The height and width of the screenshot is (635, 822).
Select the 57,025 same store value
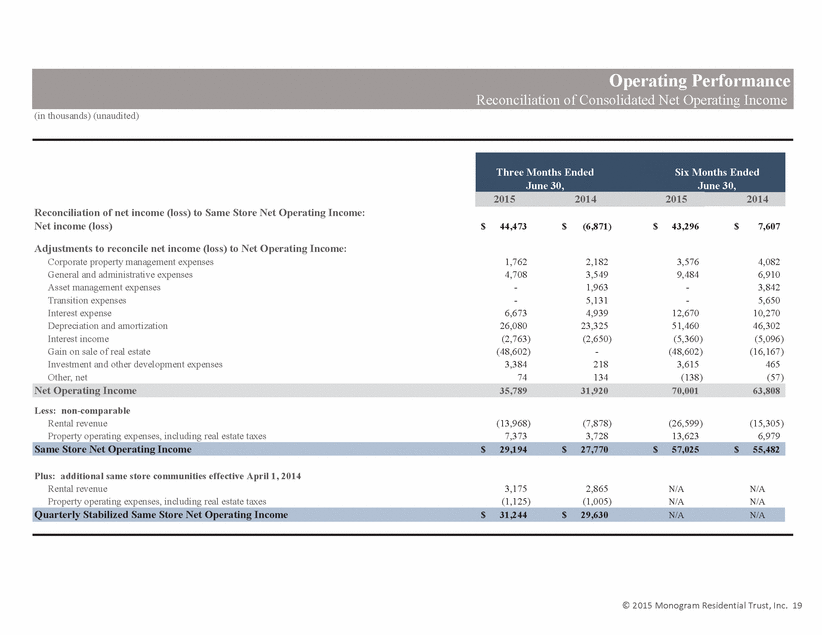coord(685,449)
